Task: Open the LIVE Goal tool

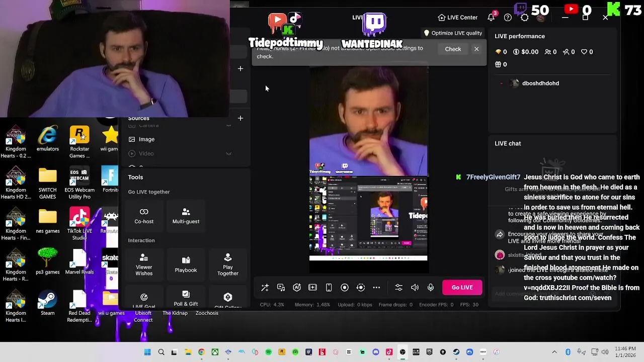Action: coord(144,300)
